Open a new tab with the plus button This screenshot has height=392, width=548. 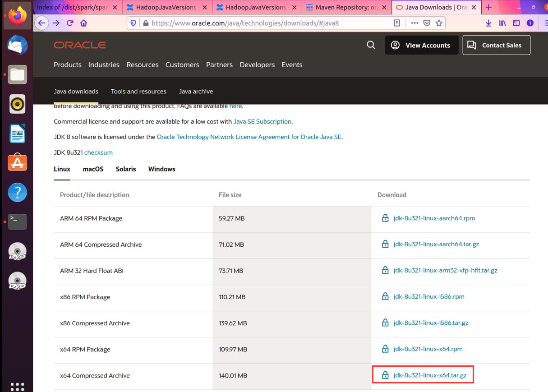[488, 7]
